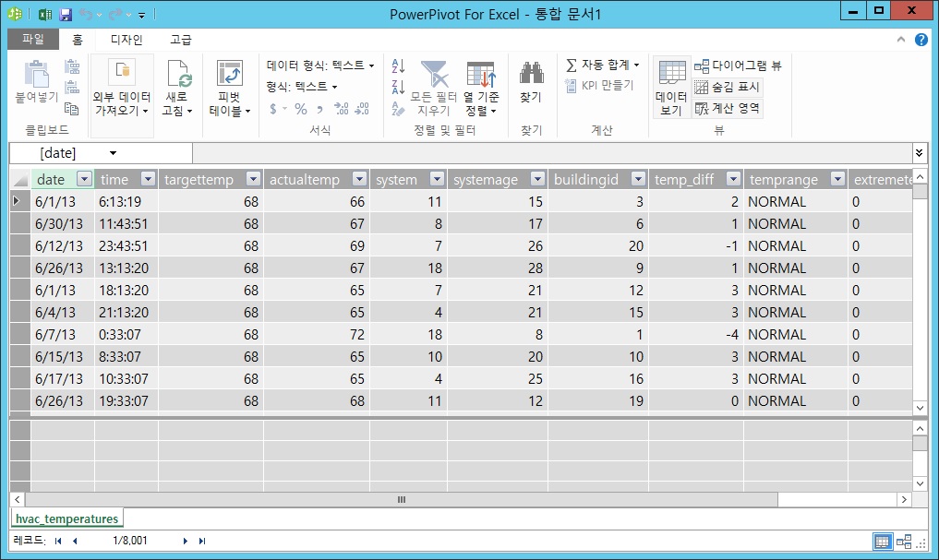Click the Clear All Filters icon

435,74
